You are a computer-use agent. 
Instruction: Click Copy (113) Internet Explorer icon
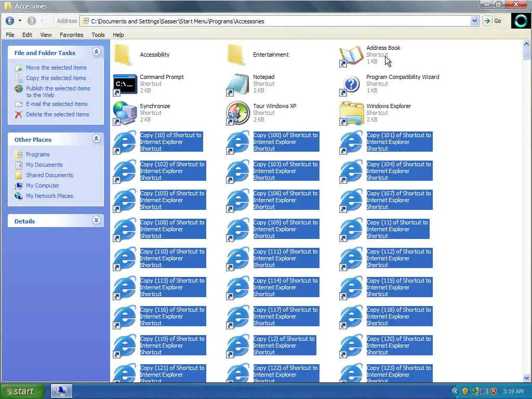pos(125,289)
